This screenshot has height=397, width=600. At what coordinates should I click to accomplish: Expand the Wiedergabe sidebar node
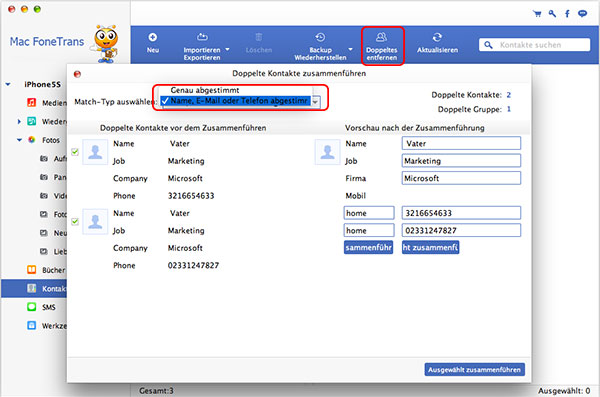[x=19, y=121]
